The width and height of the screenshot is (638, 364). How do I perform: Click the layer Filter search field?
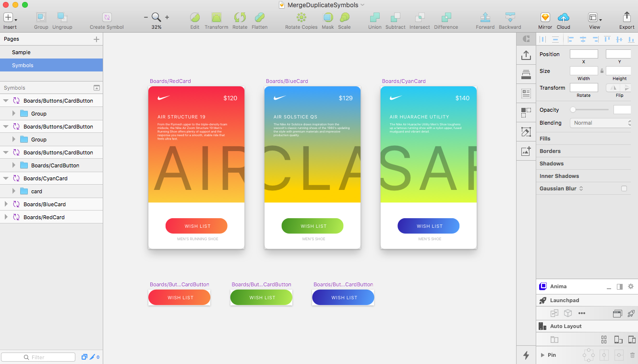click(38, 357)
